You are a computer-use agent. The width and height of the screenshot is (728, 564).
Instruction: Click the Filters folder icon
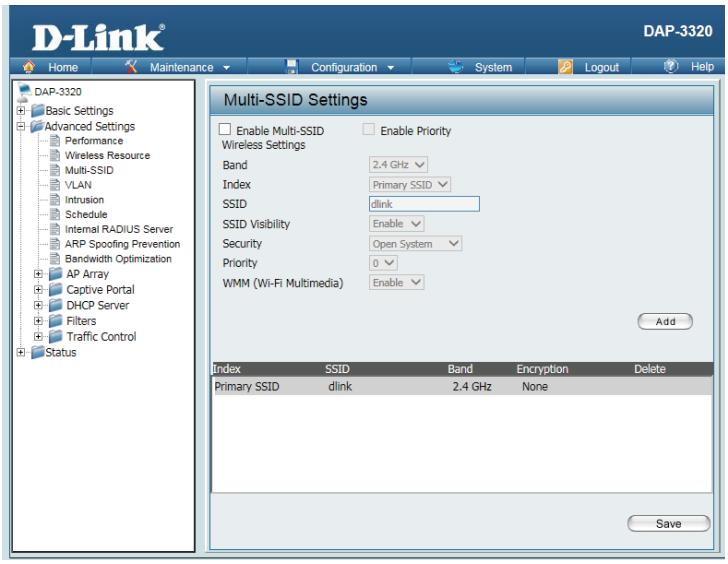56,321
